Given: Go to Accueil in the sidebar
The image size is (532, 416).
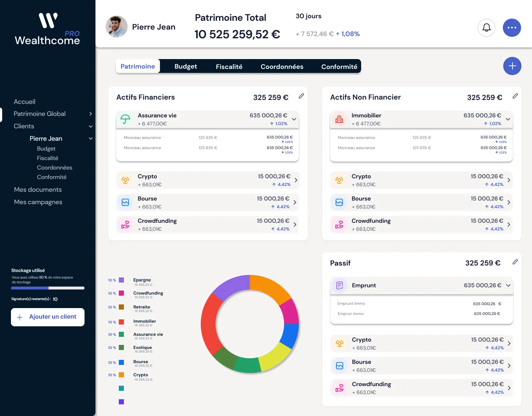Looking at the screenshot, I should pyautogui.click(x=24, y=102).
